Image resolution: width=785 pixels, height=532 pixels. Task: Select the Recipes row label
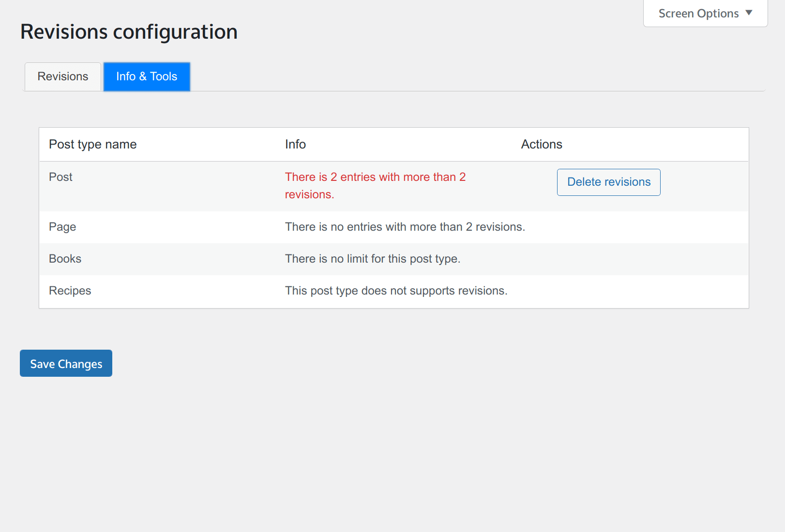(x=70, y=291)
